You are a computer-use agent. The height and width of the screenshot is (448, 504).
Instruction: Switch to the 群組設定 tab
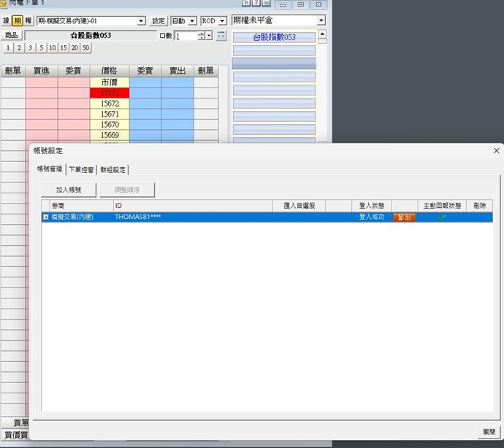pyautogui.click(x=113, y=169)
